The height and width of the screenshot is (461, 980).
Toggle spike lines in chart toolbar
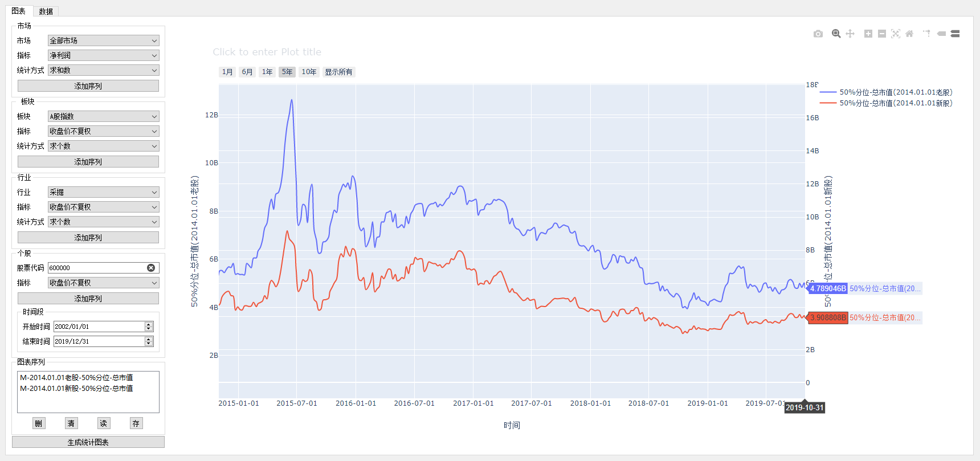click(x=927, y=34)
